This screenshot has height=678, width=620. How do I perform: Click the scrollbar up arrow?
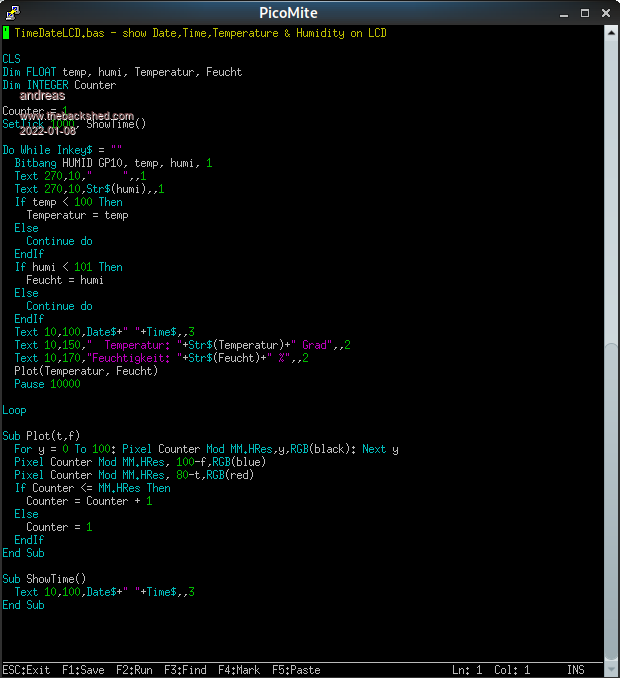coord(611,32)
